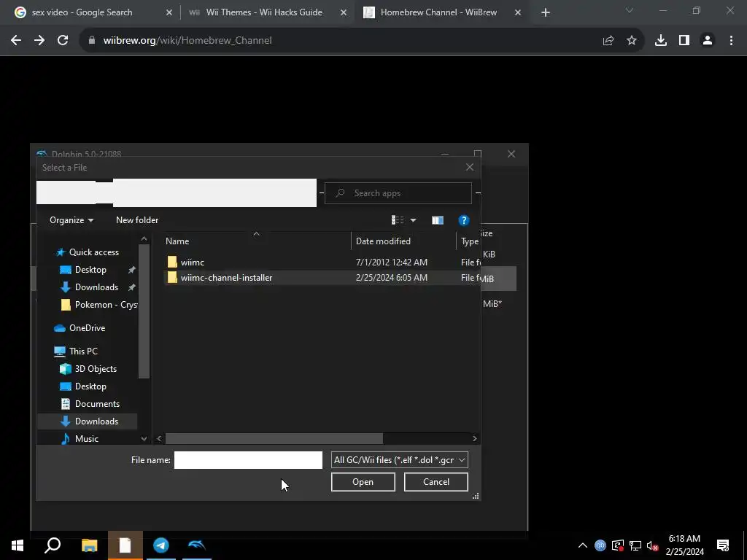Click the navigation pane scroll down arrow
Viewport: 747px width, 560px height.
pos(144,438)
